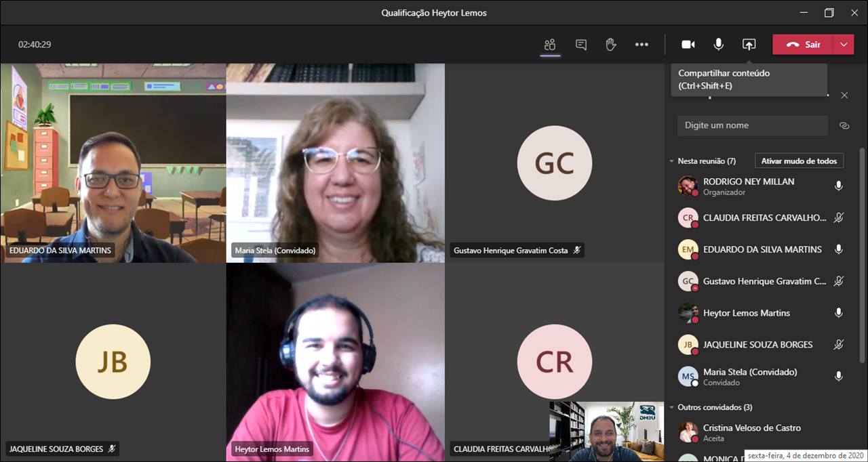Select RODRIGO NEY MILLAN's avatar in list
This screenshot has height=462, width=868.
pyautogui.click(x=688, y=186)
